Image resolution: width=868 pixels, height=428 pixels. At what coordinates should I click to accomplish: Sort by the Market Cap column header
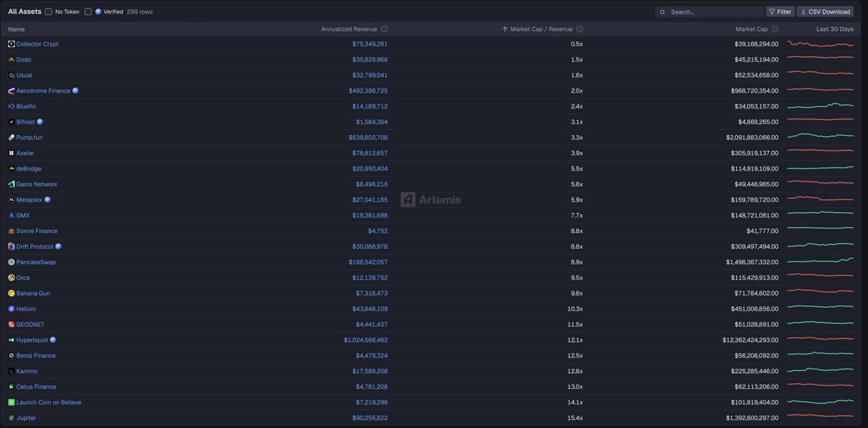[752, 29]
